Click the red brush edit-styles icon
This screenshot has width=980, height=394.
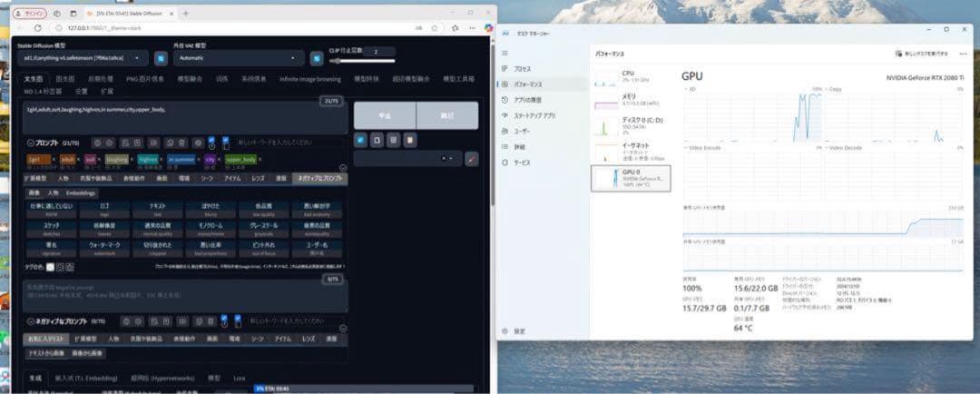(x=472, y=159)
